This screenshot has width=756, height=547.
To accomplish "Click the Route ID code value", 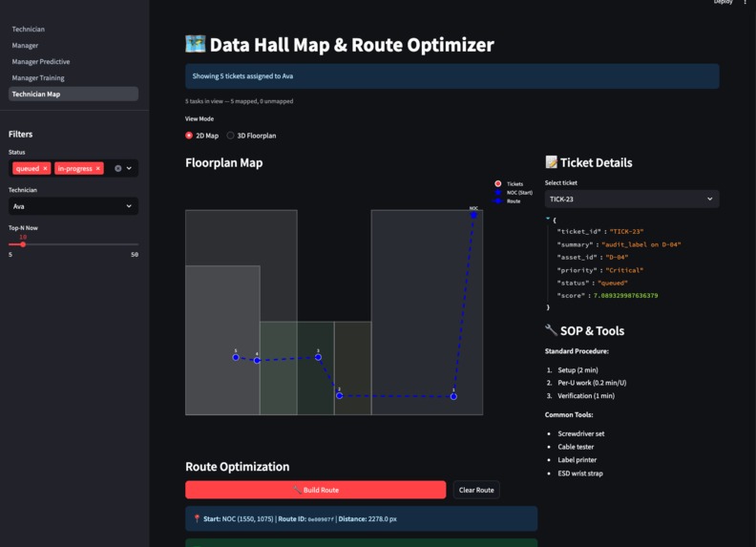I will pyautogui.click(x=321, y=519).
